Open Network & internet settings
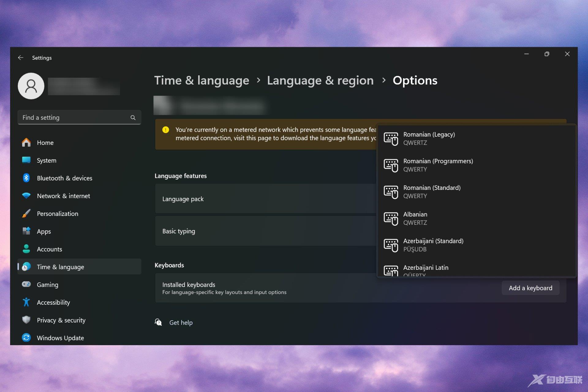Image resolution: width=588 pixels, height=392 pixels. tap(79, 196)
